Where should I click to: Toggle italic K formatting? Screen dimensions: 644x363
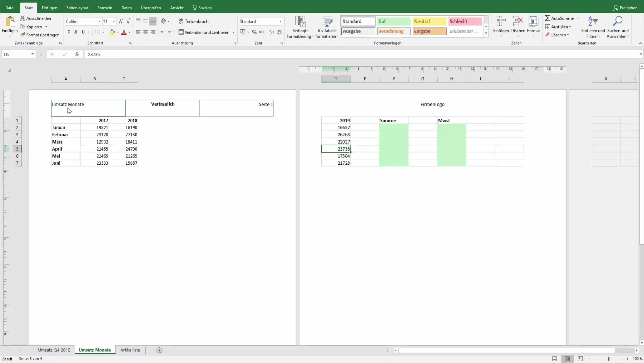coord(76,32)
